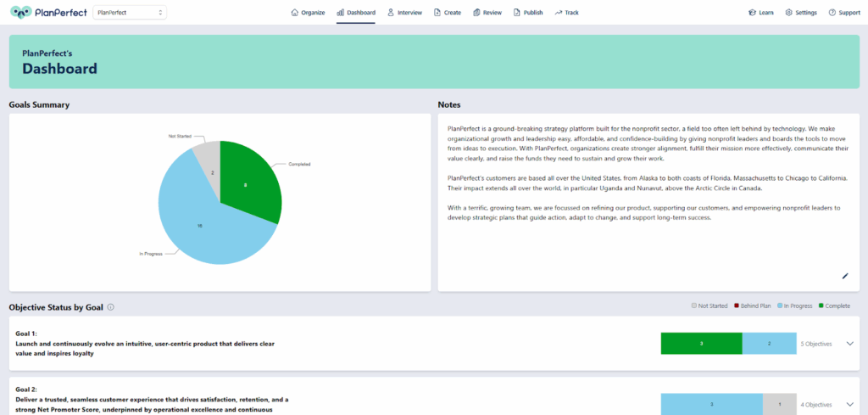Open the PlanPerfect organization dropdown

point(130,12)
